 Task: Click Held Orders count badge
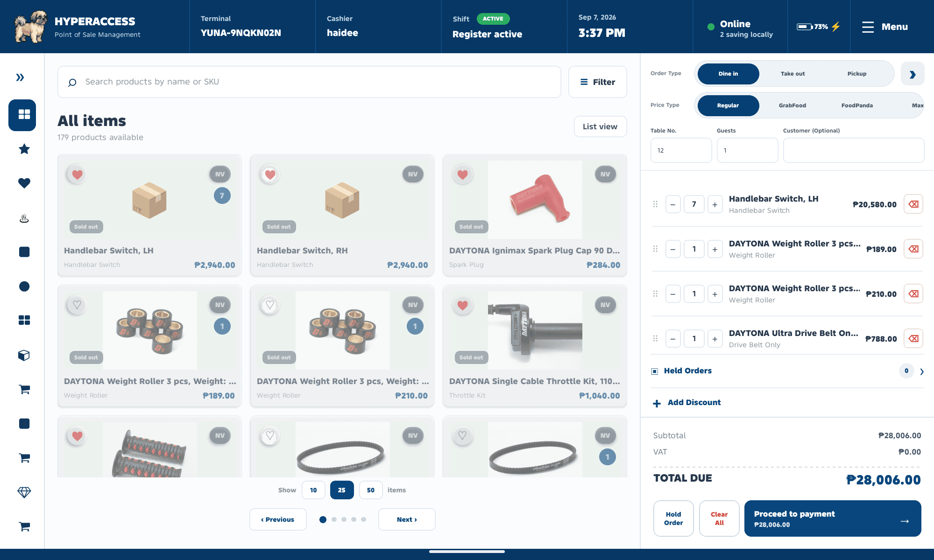[906, 371]
